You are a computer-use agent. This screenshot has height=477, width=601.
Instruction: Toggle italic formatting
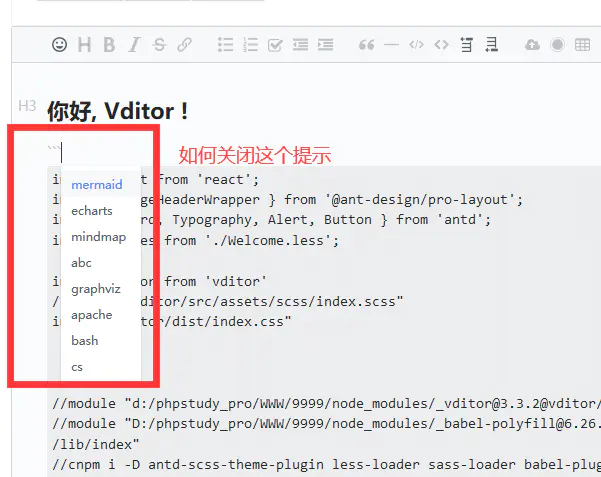[135, 45]
